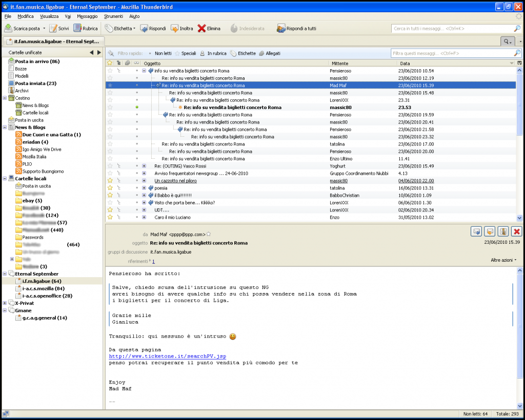Expand the il Babbo è qui thread

tap(144, 195)
